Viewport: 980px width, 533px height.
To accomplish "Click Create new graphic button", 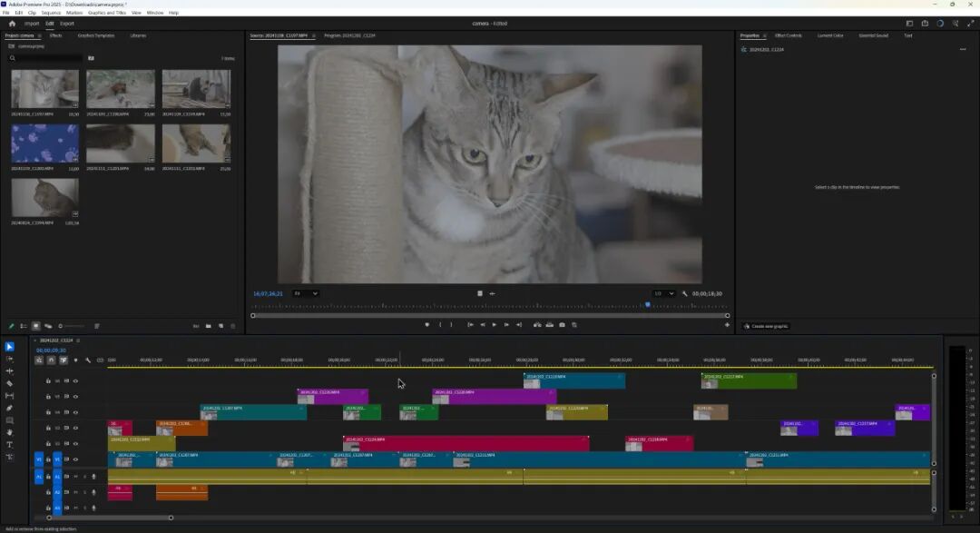I will tap(766, 327).
